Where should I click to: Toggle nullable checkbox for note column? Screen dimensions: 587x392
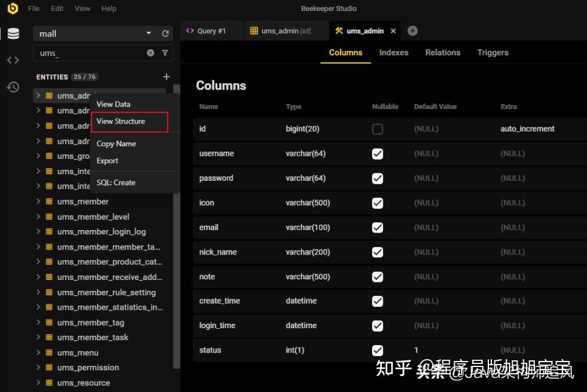[378, 277]
